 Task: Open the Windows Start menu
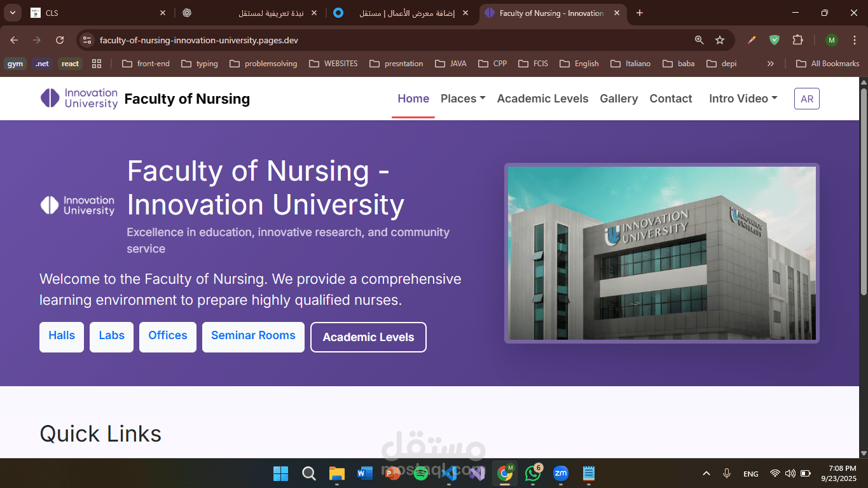point(280,473)
